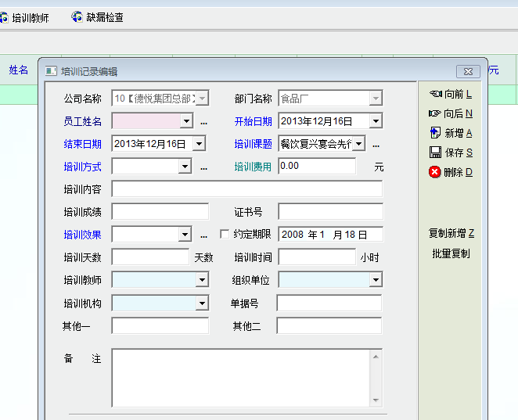Toggle the 约定期限 checkbox
518x420 pixels.
point(225,234)
